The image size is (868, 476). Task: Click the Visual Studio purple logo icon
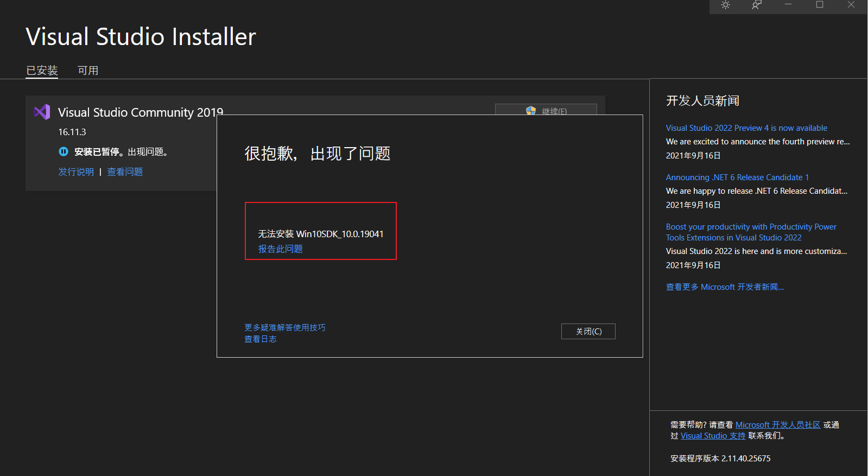[42, 112]
